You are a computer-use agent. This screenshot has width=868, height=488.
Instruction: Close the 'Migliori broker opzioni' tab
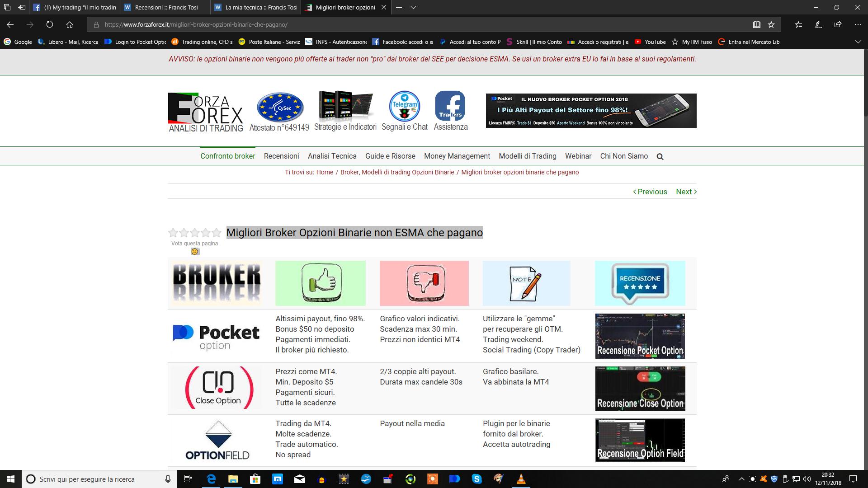pos(384,7)
